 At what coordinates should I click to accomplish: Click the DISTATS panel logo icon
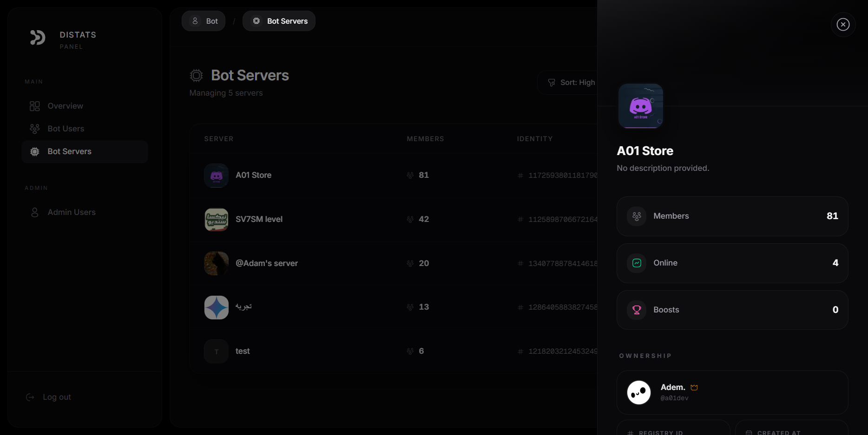[x=38, y=38]
